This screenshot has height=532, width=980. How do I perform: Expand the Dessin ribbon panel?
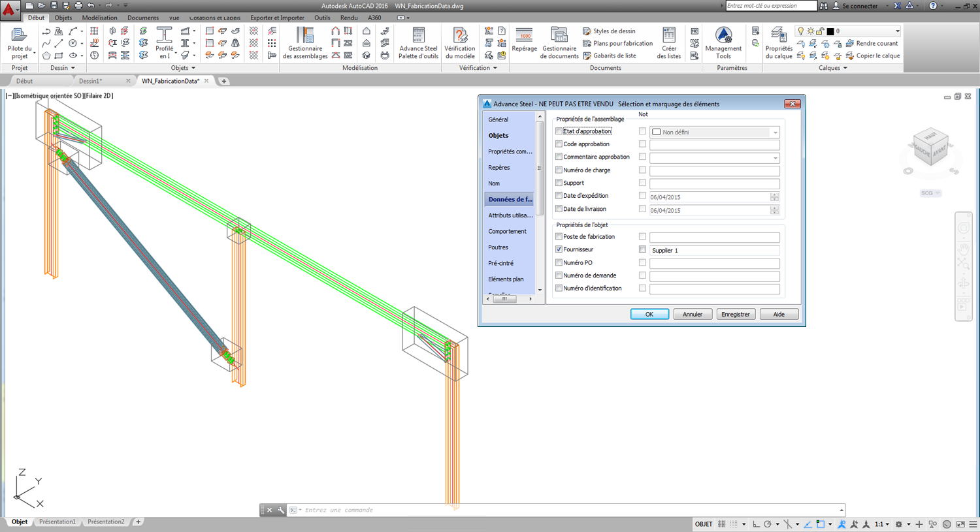pyautogui.click(x=63, y=68)
